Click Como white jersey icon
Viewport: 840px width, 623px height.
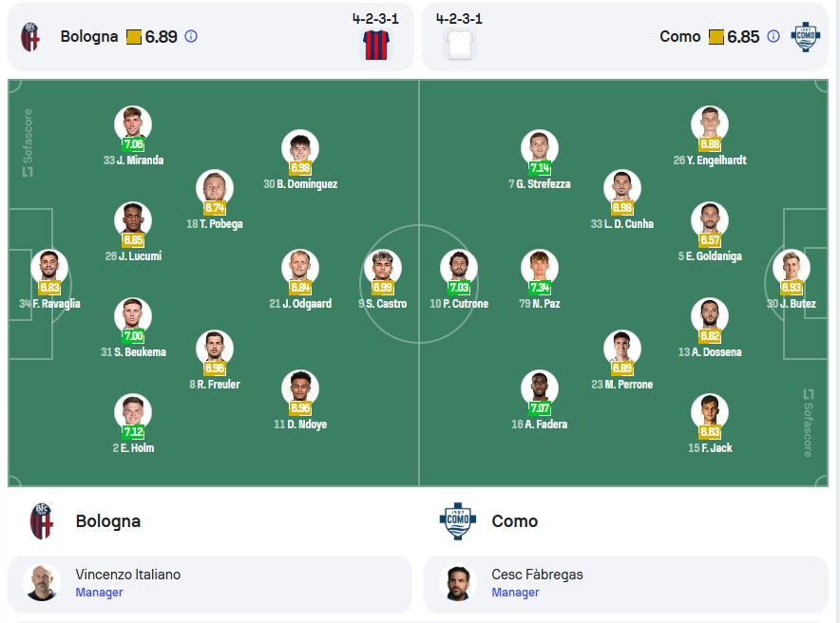[x=460, y=45]
